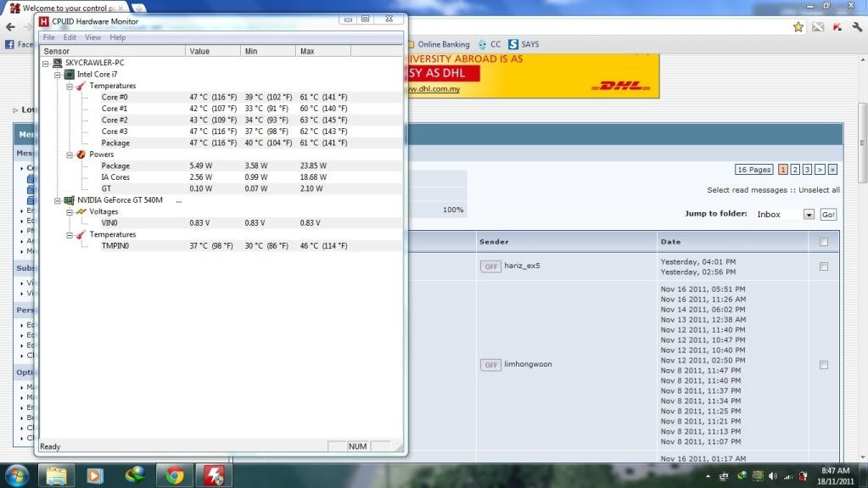The height and width of the screenshot is (488, 868).
Task: Open the Jump to folder Inbox dropdown
Action: (x=809, y=215)
